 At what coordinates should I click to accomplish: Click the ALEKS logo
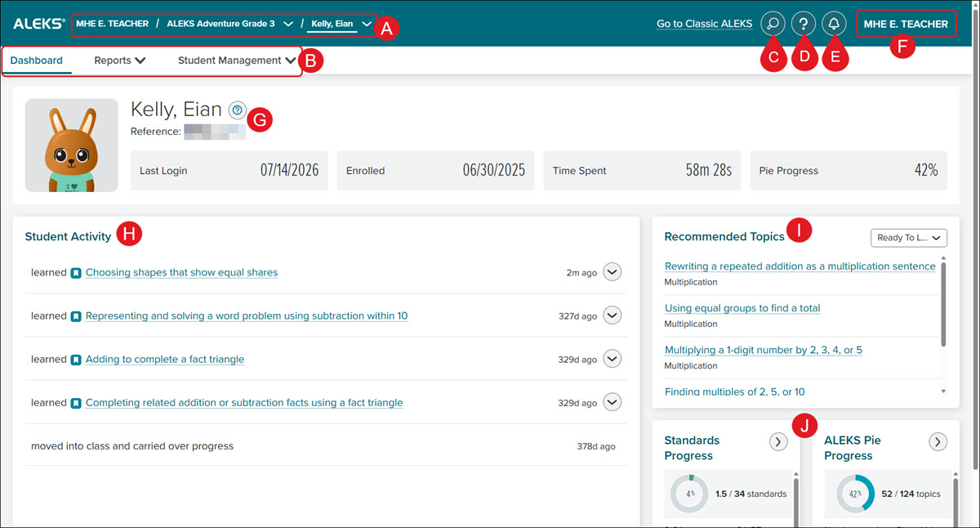(x=38, y=24)
